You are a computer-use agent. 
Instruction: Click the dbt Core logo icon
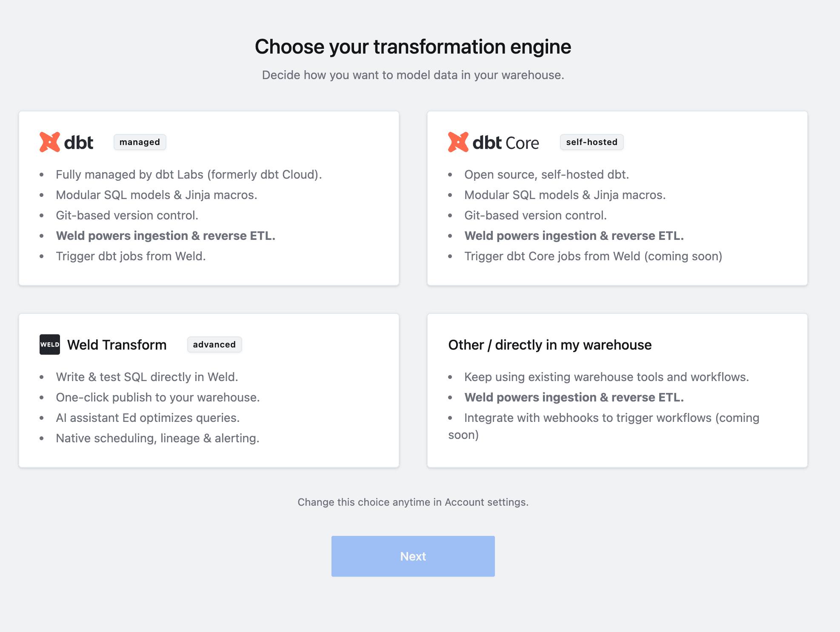(x=458, y=142)
